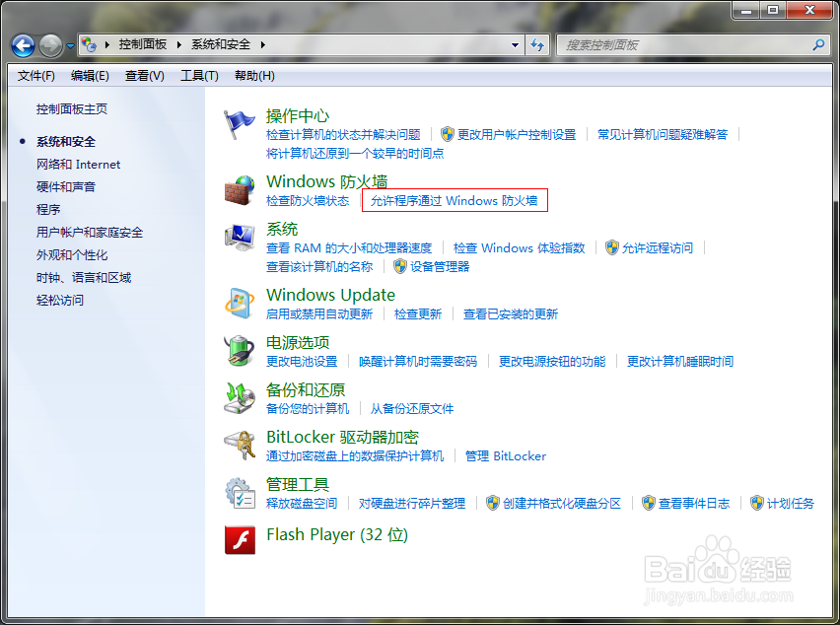840x625 pixels.
Task: Select 程序 in sidebar
Action: pos(48,209)
